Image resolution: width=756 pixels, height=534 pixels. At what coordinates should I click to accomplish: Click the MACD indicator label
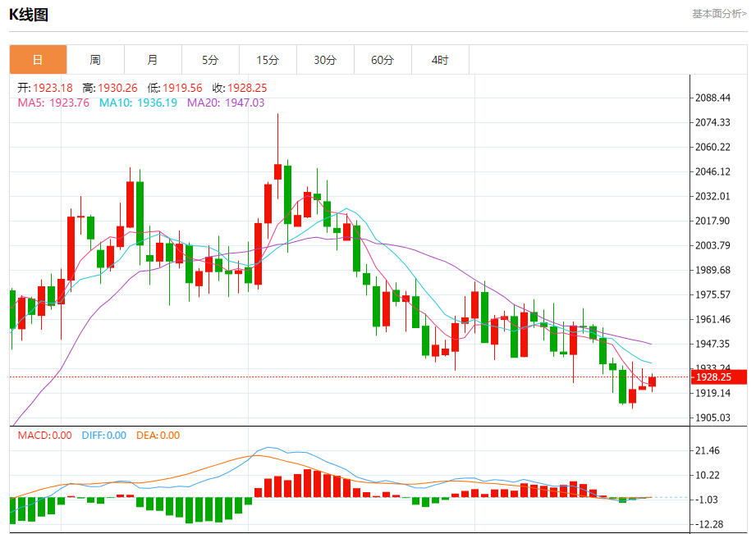pyautogui.click(x=45, y=436)
